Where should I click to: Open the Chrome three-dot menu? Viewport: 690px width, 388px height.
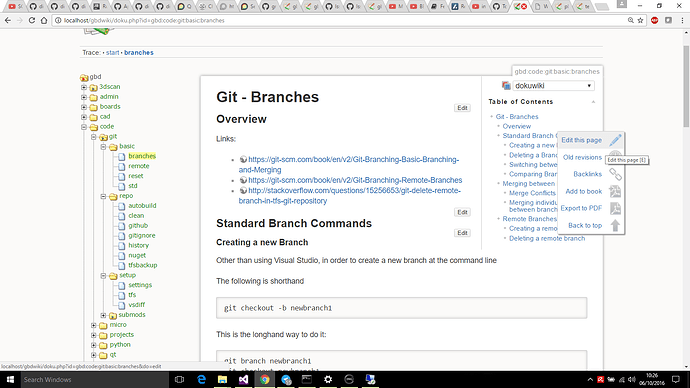[683, 20]
